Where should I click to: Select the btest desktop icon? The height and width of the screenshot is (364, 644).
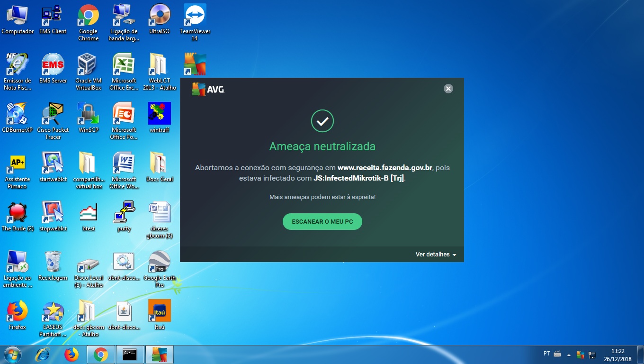[89, 217]
